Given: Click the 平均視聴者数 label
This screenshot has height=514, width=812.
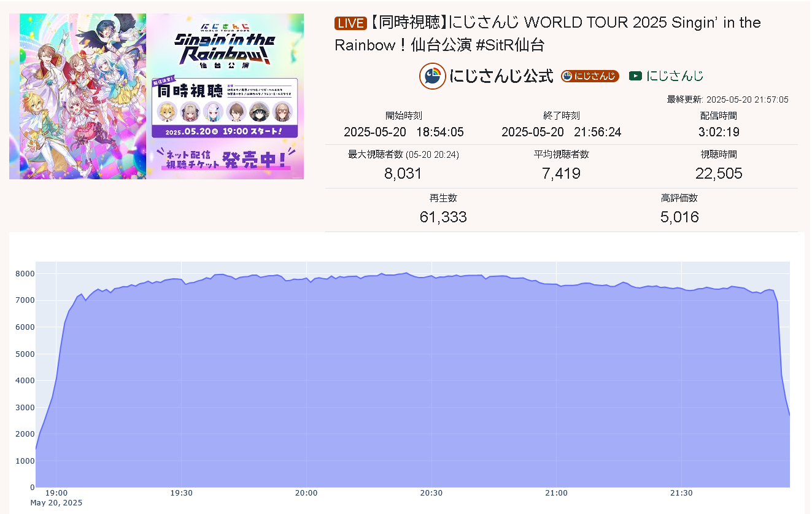Looking at the screenshot, I should [x=562, y=155].
